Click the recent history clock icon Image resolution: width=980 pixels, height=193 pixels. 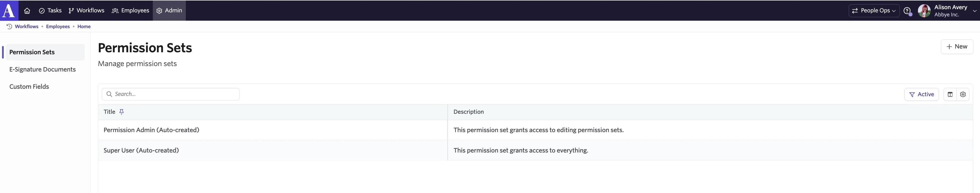pos(9,26)
